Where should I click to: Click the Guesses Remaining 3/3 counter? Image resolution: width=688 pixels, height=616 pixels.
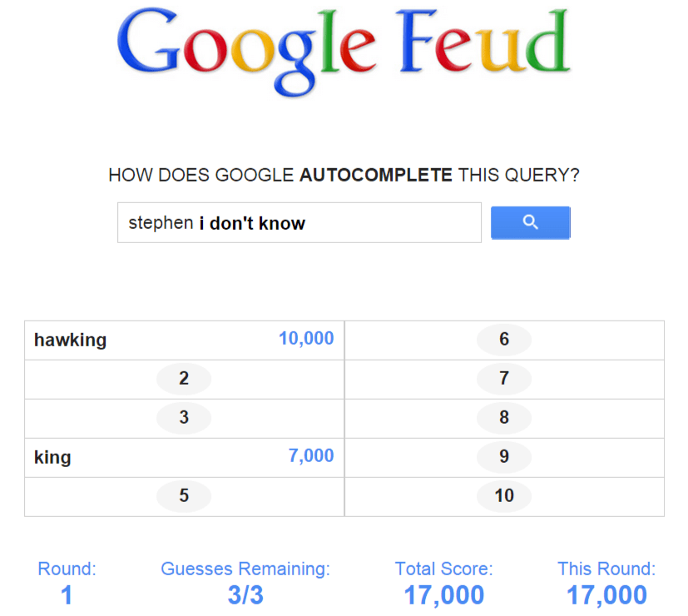[245, 595]
